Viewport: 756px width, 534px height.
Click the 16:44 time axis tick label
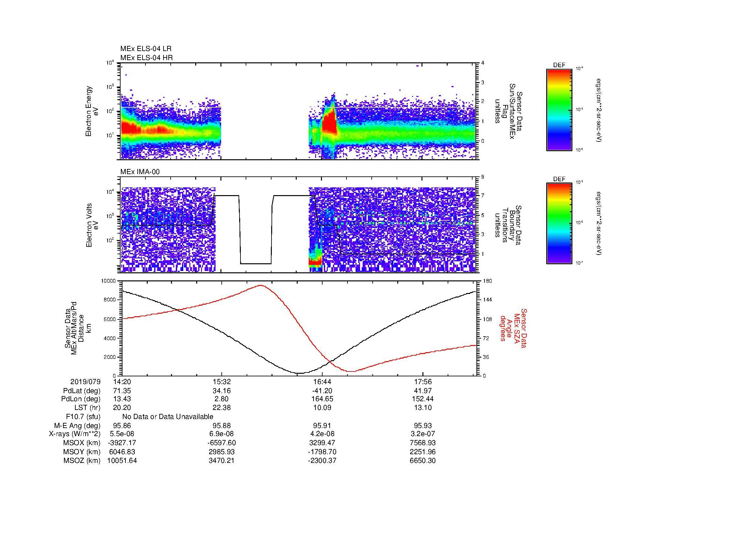(322, 382)
